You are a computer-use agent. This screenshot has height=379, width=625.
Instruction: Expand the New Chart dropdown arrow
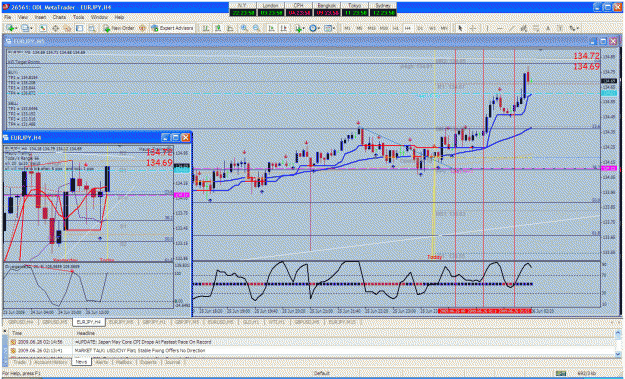point(16,28)
